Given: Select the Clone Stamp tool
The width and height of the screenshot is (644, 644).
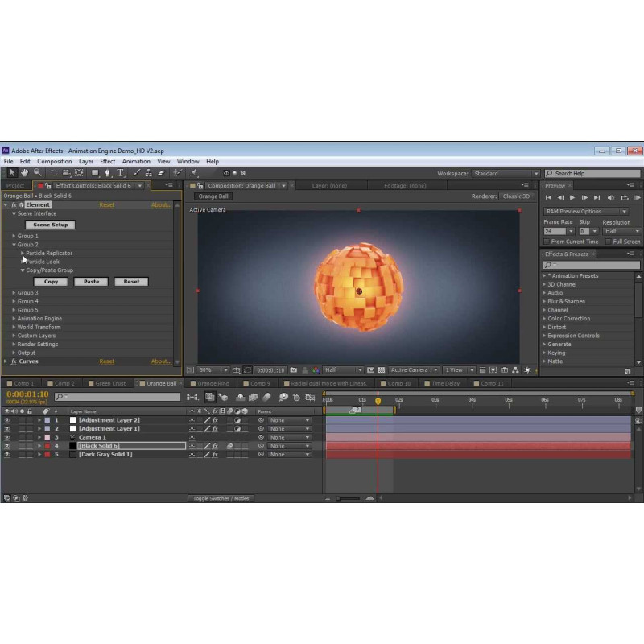Looking at the screenshot, I should (x=148, y=172).
